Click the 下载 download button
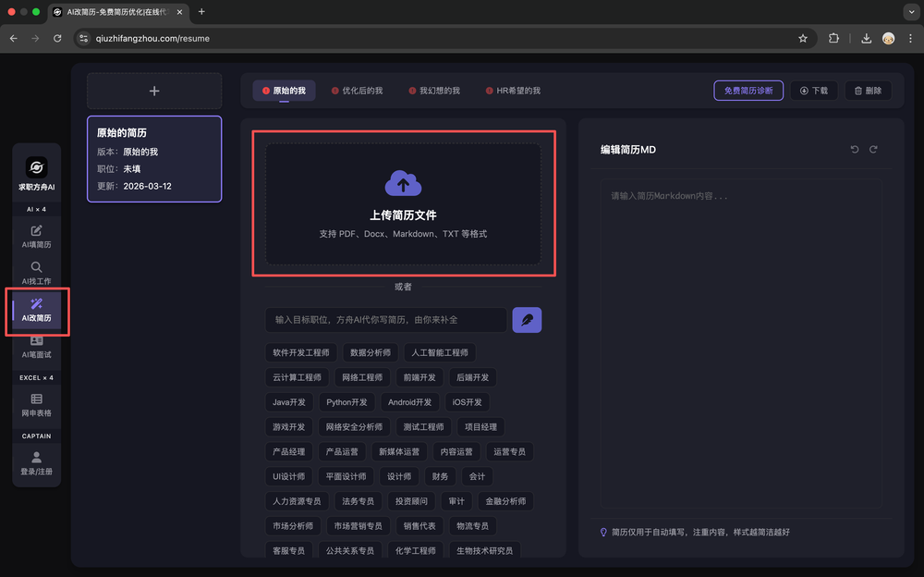 [814, 91]
